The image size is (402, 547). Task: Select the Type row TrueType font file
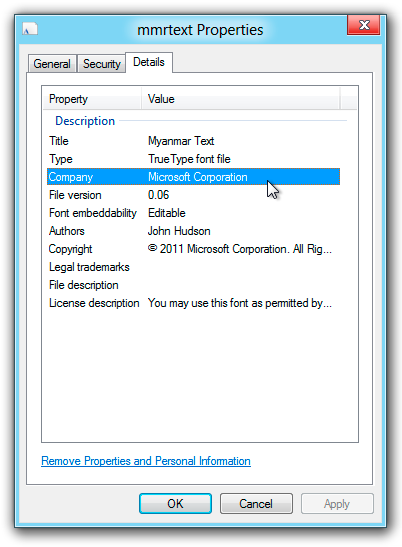click(x=193, y=159)
